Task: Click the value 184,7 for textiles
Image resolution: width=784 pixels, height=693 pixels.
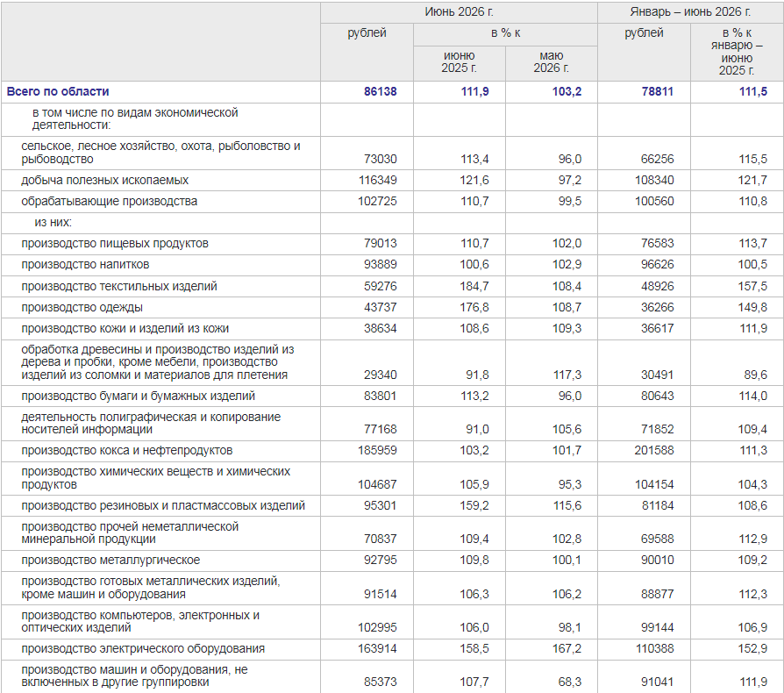Action: pyautogui.click(x=474, y=286)
